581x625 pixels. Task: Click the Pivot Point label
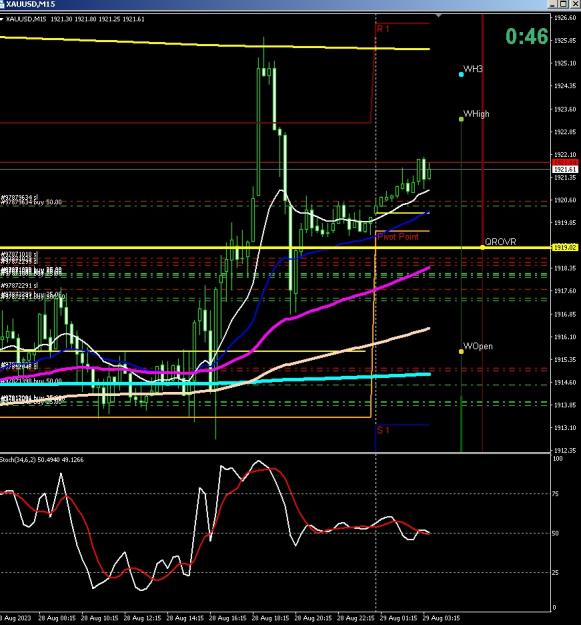tap(398, 237)
